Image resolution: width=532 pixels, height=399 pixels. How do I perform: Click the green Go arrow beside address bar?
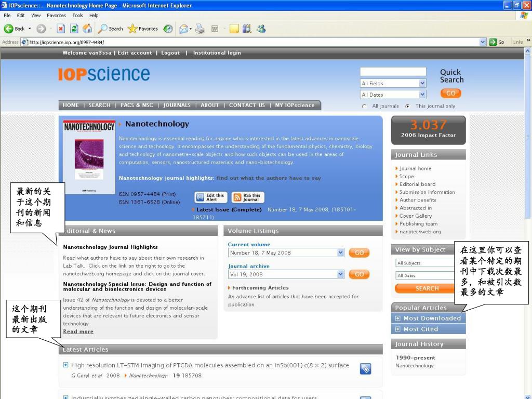tap(493, 42)
